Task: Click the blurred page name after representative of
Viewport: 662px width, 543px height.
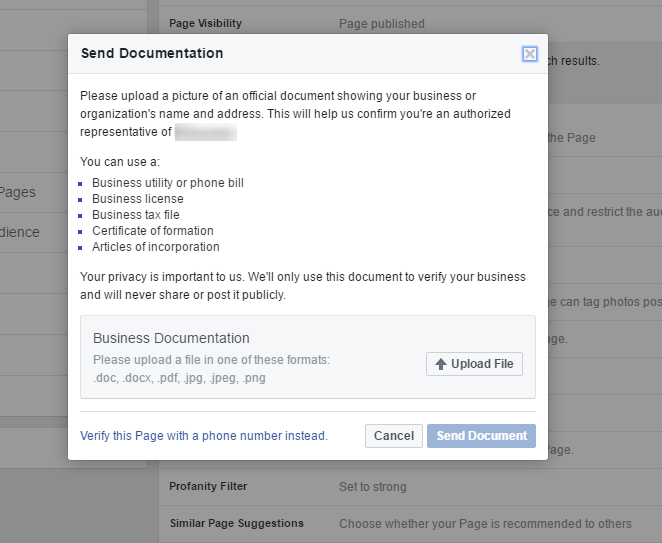Action: tap(206, 132)
